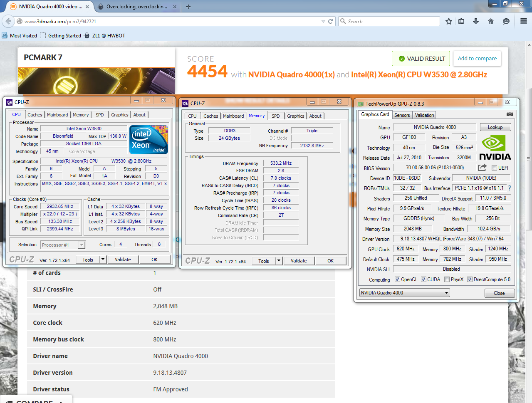Click the search magnifier icon in search box
This screenshot has height=403, width=532.
click(343, 21)
